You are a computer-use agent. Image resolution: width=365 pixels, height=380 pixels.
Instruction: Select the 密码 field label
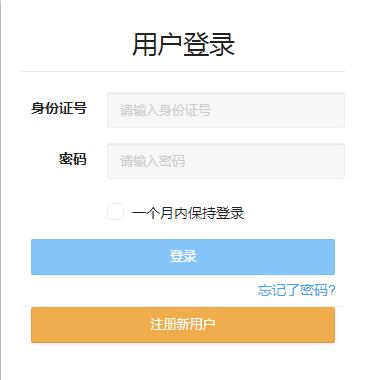click(x=73, y=159)
